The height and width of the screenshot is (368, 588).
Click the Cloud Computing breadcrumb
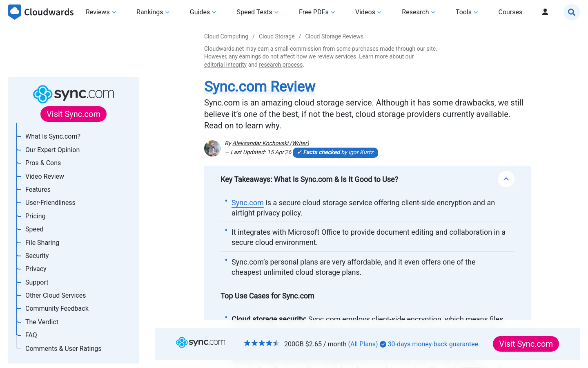[x=226, y=36]
